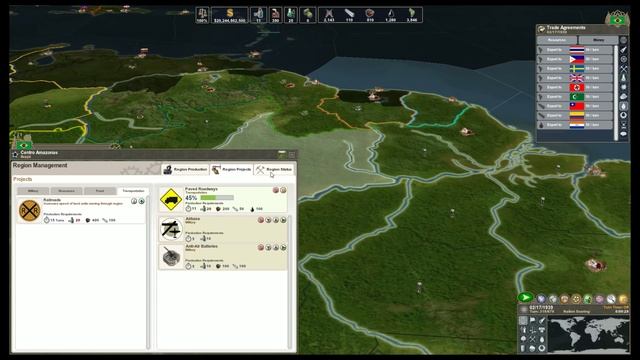Viewport: 640px width, 360px height.
Task: Click the green end-turn arrow button
Action: coord(525,298)
